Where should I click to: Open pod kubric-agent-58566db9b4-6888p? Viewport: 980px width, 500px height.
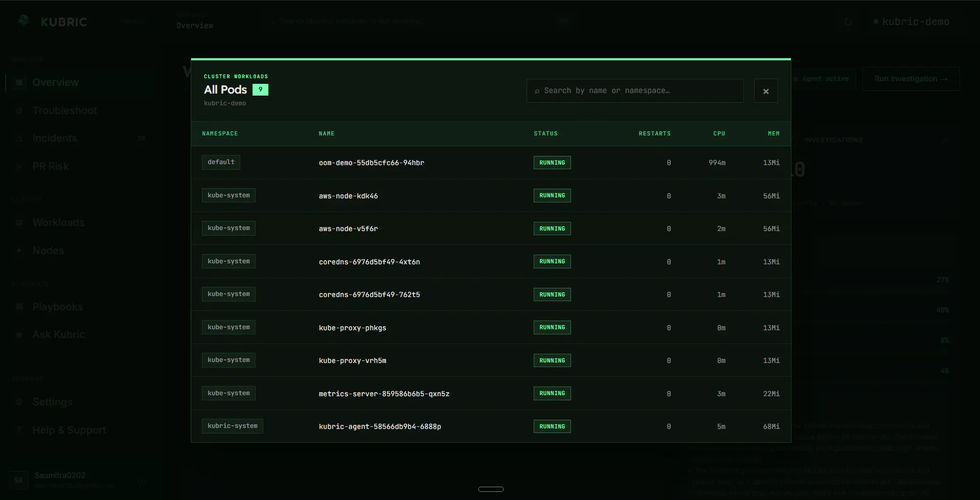tap(380, 426)
